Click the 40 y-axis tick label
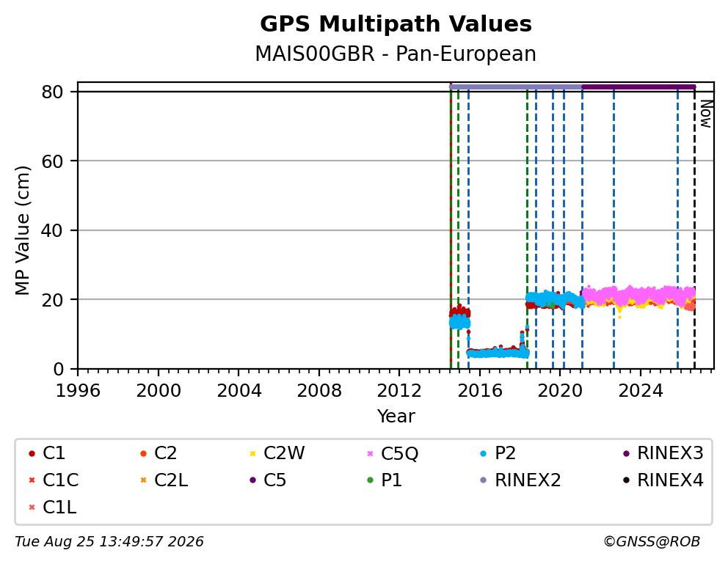This screenshot has height=564, width=728. point(52,230)
